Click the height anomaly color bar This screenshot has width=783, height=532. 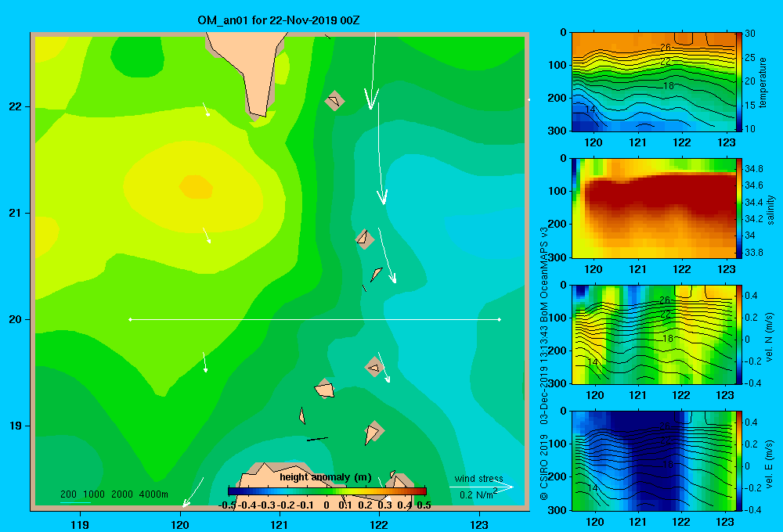coord(327,491)
